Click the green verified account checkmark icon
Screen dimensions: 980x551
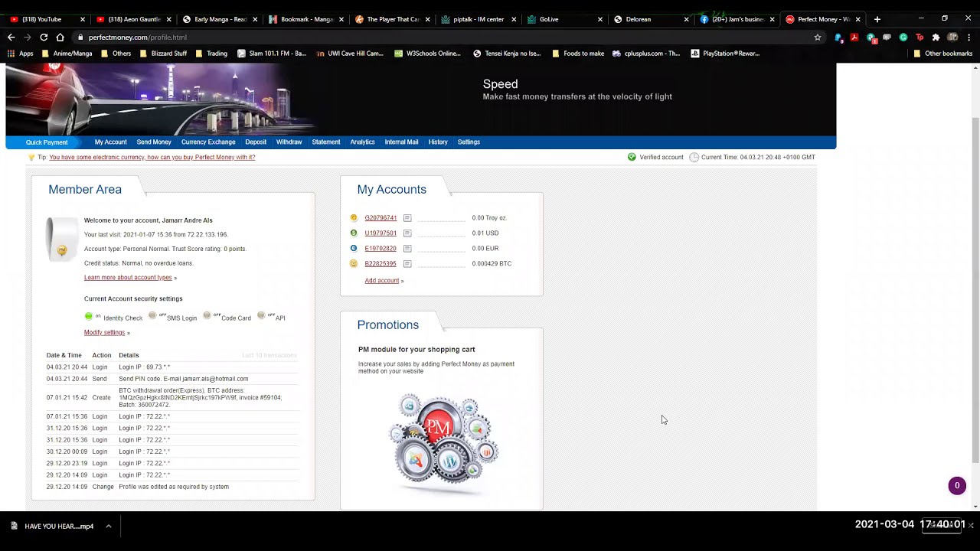(x=632, y=157)
